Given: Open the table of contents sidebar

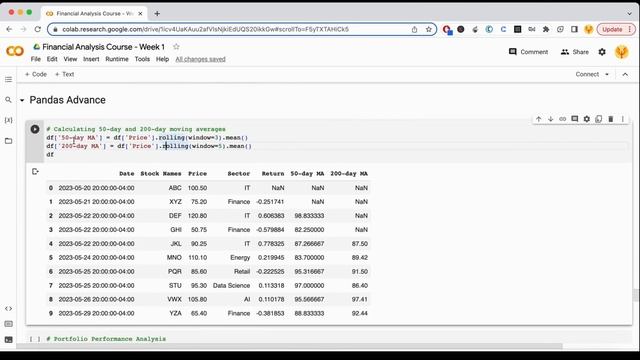Looking at the screenshot, I should pos(9,79).
